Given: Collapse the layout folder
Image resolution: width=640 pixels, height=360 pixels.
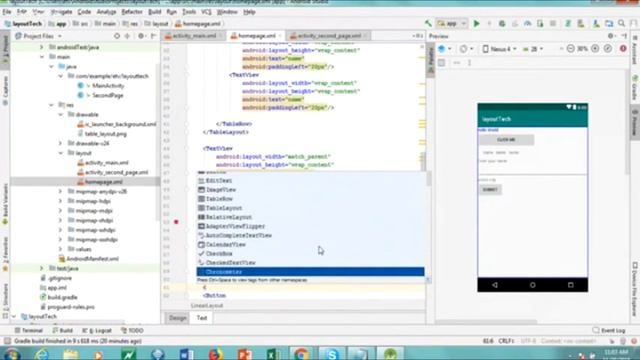Looking at the screenshot, I should (61, 153).
